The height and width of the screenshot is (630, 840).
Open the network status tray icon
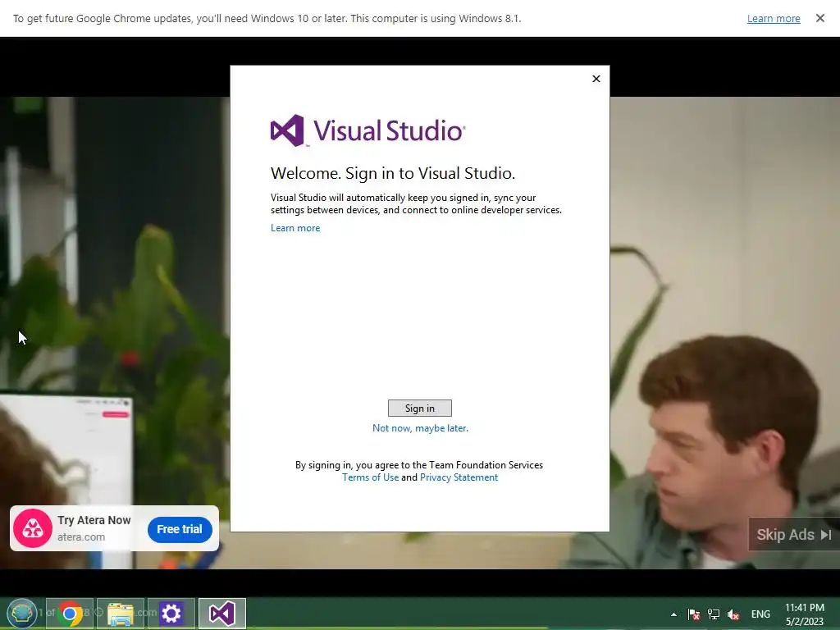(714, 614)
